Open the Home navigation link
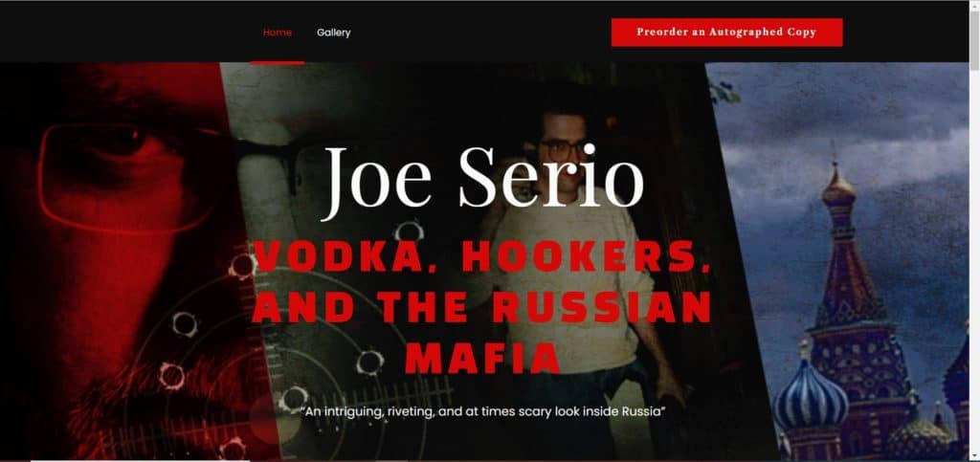Screen dimensions: 980x462 point(277,33)
